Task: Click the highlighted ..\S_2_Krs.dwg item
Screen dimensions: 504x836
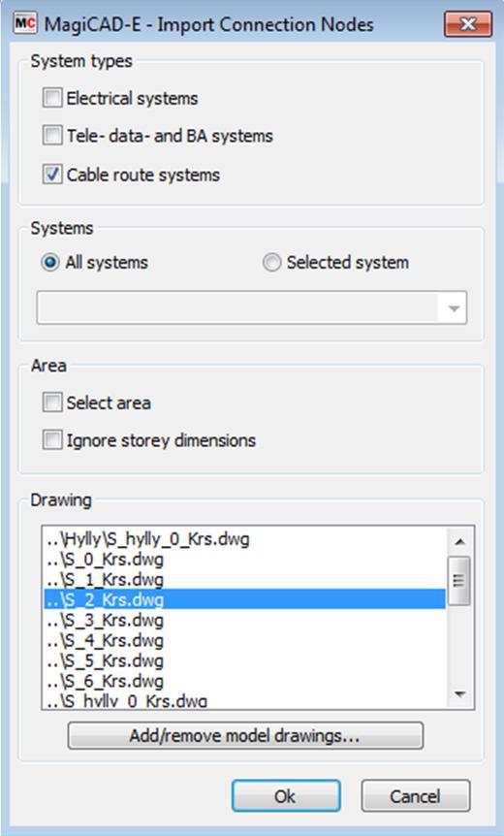Action: 244,599
